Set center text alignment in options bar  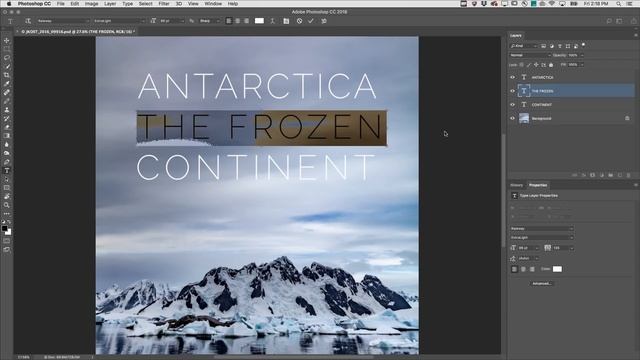(238, 21)
